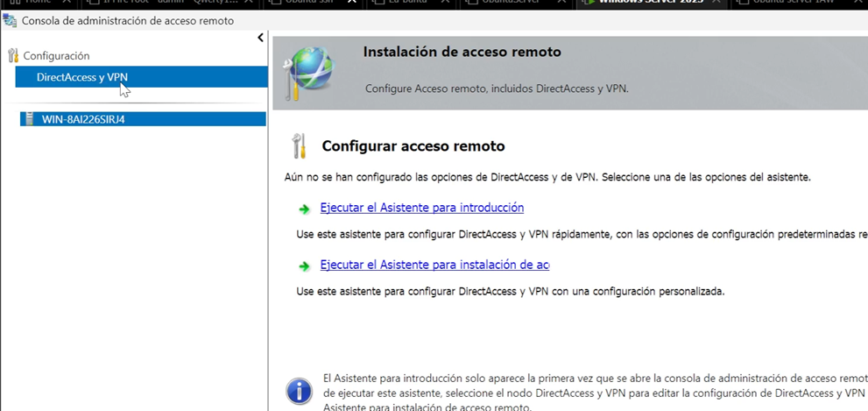Click green arrow next to Asistente para introducción
Viewport: 868px width, 411px height.
(x=304, y=209)
